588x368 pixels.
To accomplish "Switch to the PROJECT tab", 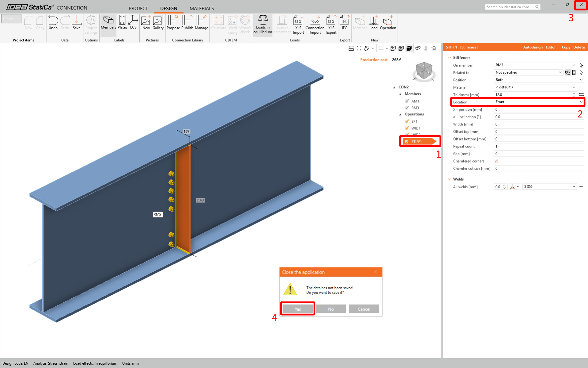I will tap(138, 8).
